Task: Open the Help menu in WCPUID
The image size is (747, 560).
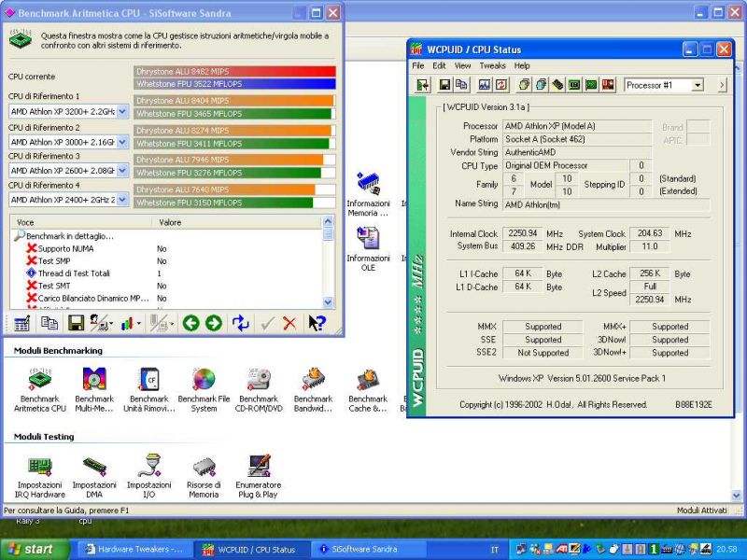Action: [522, 65]
